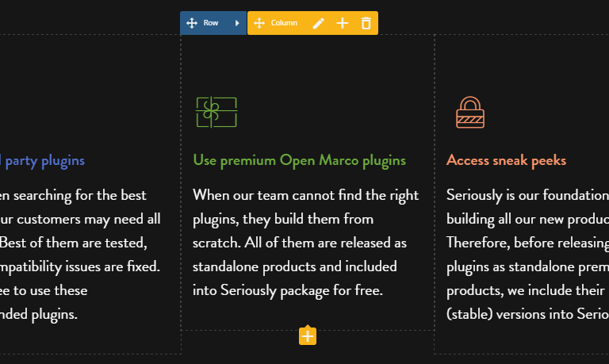The image size is (609, 364).
Task: Click the Column move handle icon
Action: [x=259, y=23]
